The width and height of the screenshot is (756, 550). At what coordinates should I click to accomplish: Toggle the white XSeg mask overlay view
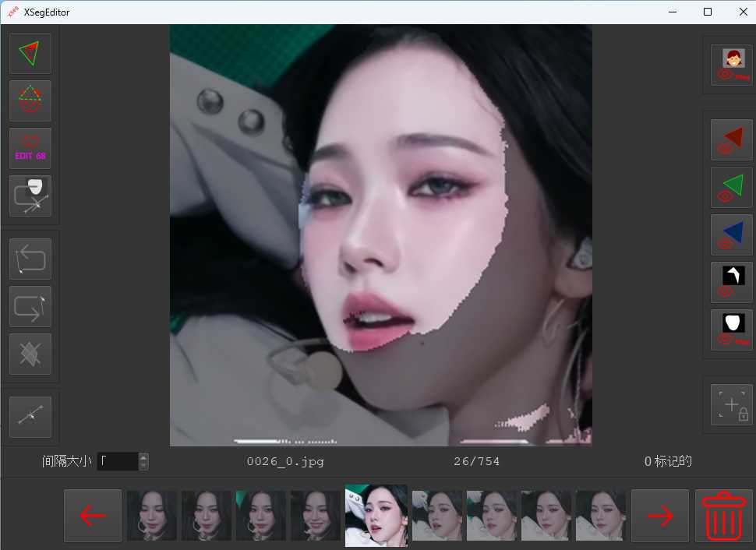pos(732,330)
